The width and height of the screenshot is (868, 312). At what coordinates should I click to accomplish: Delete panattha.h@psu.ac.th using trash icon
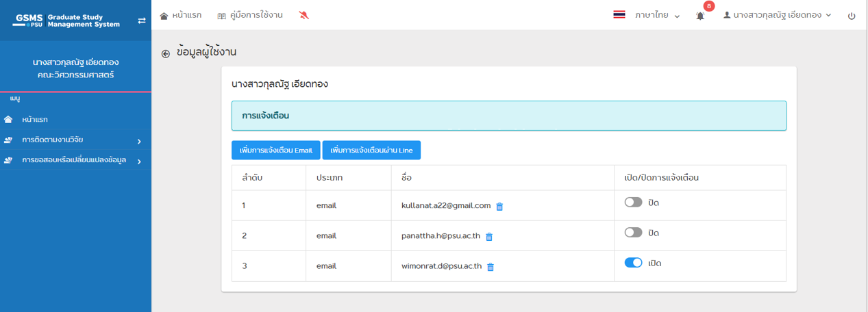pos(489,237)
